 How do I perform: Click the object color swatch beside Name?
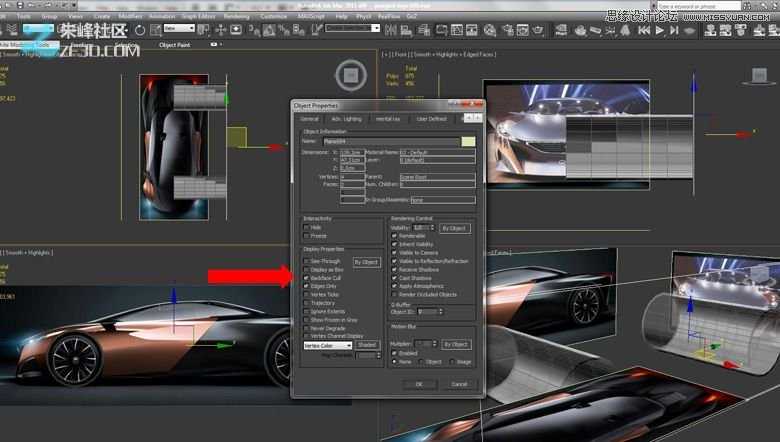[468, 141]
